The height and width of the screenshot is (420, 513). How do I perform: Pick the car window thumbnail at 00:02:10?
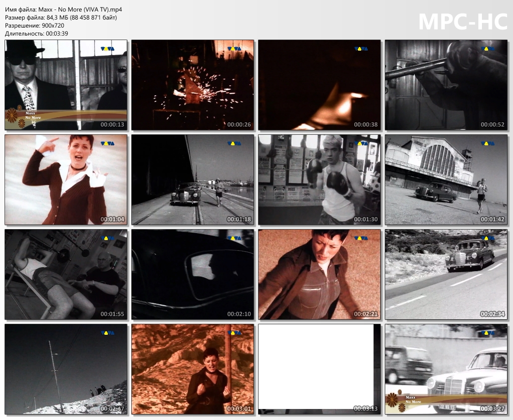click(x=193, y=274)
